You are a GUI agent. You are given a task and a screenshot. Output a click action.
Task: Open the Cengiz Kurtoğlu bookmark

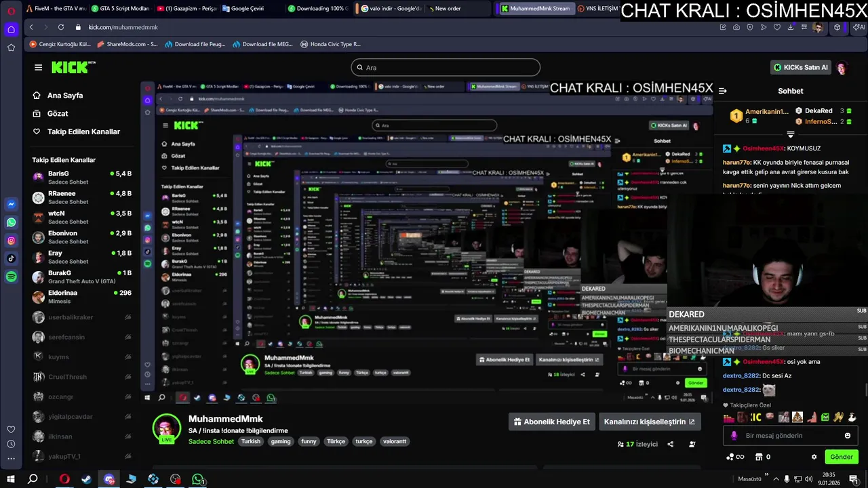pos(60,44)
